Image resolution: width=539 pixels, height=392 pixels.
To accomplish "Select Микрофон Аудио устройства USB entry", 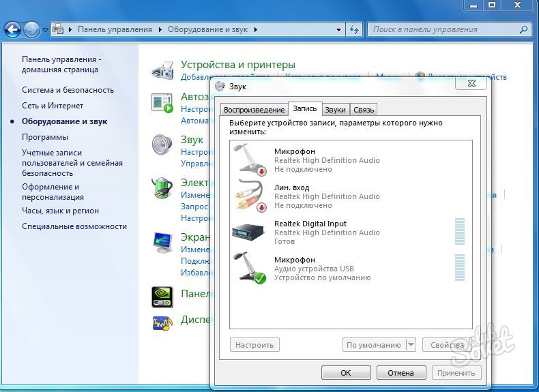I will tap(351, 269).
